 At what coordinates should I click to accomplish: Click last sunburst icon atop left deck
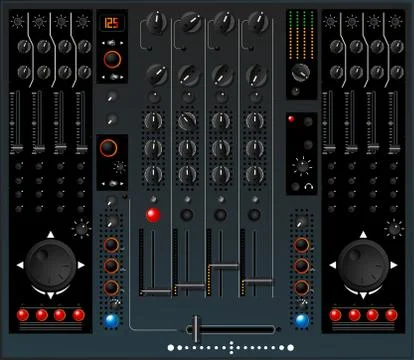(82, 22)
